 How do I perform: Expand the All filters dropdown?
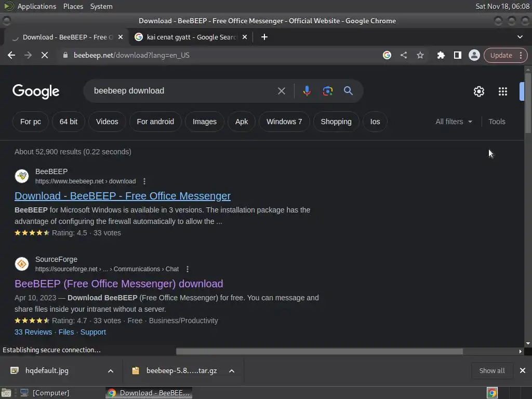(454, 122)
